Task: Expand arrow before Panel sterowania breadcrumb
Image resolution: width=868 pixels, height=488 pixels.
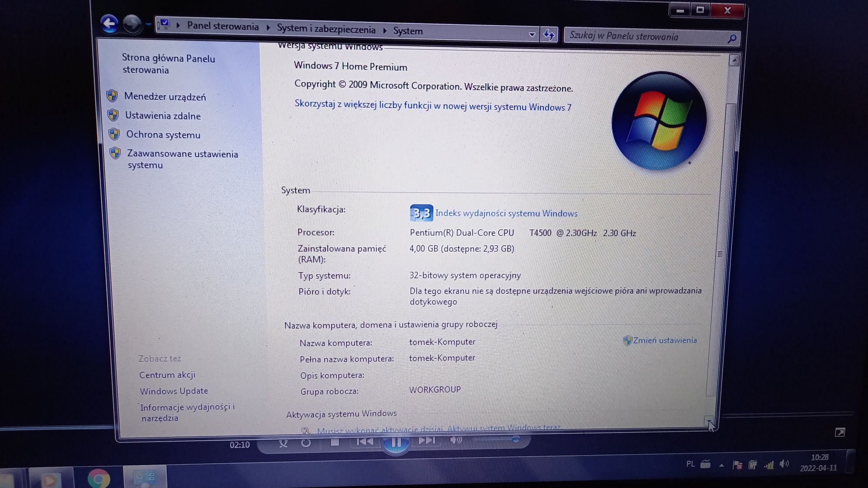Action: pos(178,25)
